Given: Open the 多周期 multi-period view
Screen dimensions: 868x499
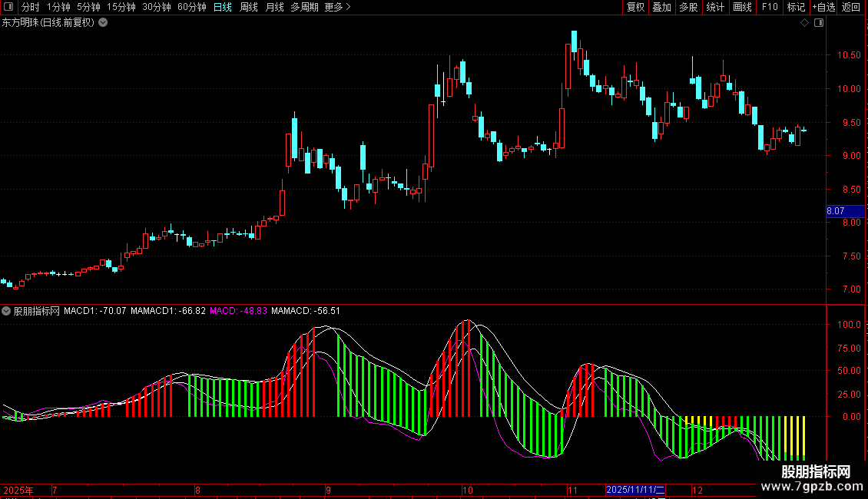Looking at the screenshot, I should [304, 7].
